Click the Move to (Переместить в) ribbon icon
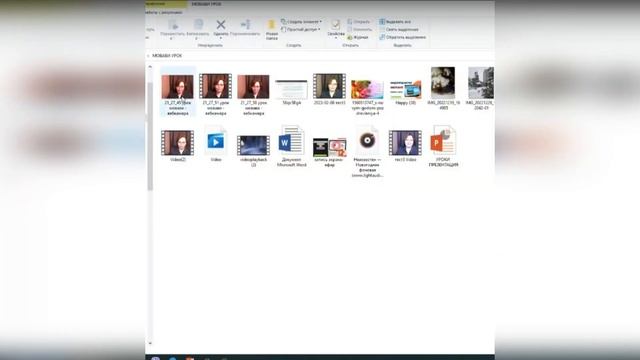This screenshot has width=640, height=360. [173, 25]
